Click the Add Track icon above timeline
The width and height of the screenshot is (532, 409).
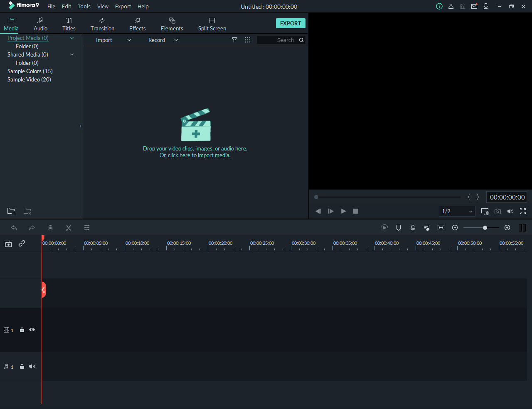7,244
